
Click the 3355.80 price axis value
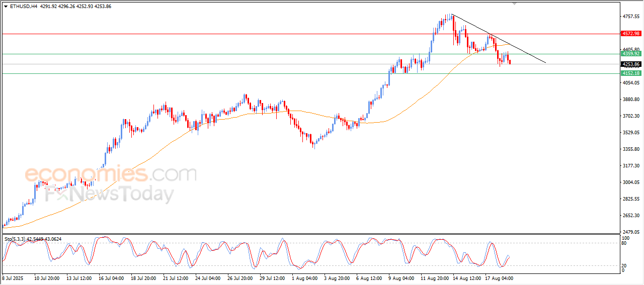(631, 149)
